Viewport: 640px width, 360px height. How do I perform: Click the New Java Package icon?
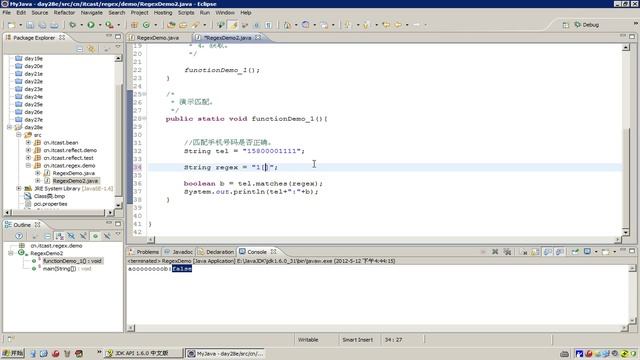134,25
